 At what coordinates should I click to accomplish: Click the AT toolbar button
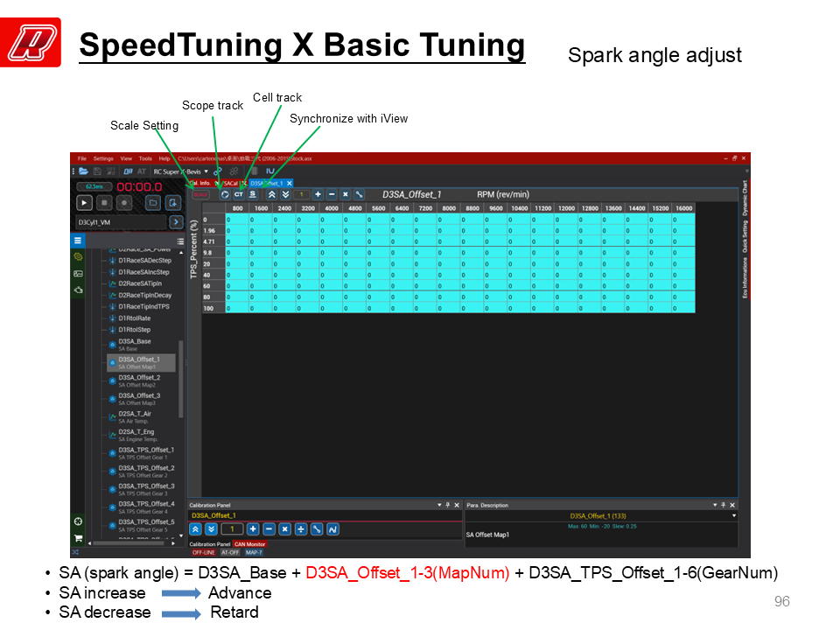pos(142,171)
